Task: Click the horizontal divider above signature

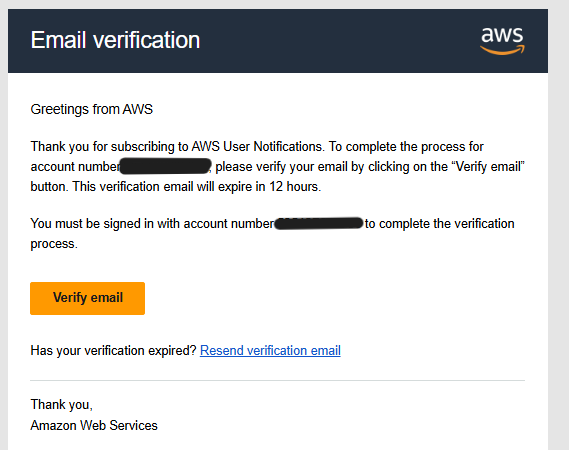Action: [x=278, y=381]
